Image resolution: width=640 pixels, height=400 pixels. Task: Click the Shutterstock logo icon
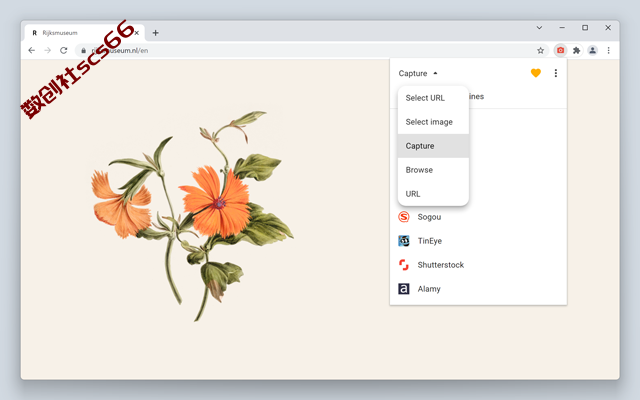[404, 265]
